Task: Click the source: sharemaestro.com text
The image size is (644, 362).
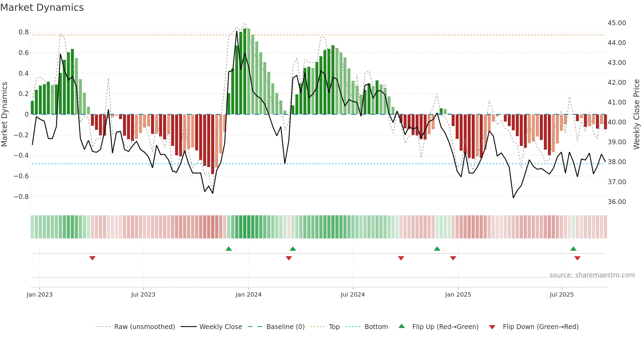Action: click(592, 275)
